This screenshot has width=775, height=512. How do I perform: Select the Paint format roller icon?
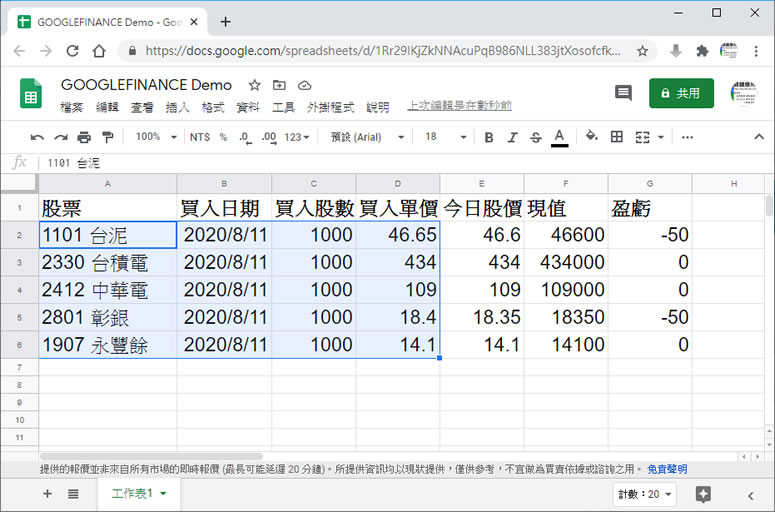(107, 137)
